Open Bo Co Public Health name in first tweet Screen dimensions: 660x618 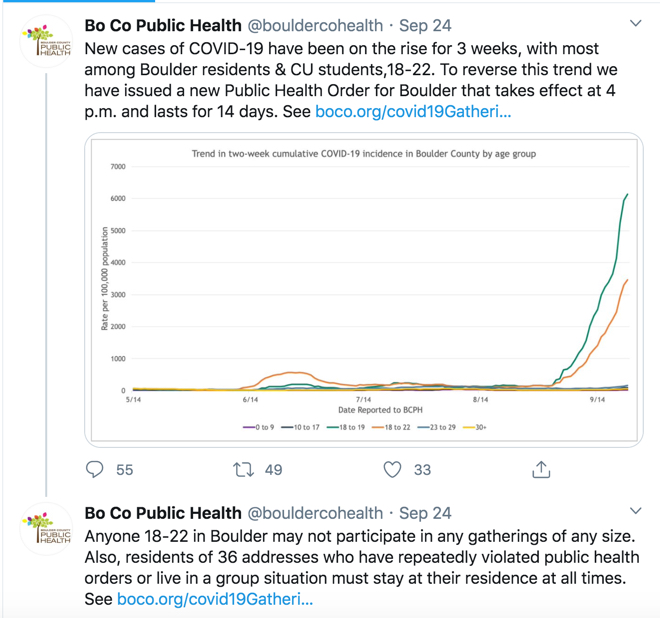163,26
